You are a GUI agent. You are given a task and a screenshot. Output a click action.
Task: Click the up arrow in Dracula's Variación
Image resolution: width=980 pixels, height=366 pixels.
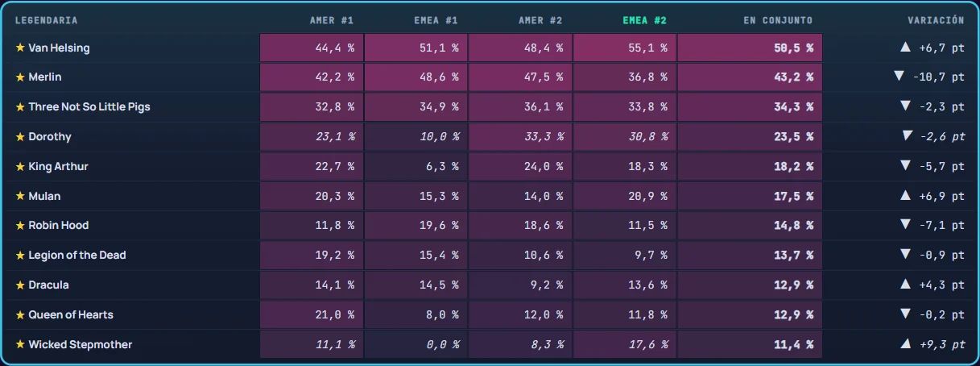click(905, 285)
